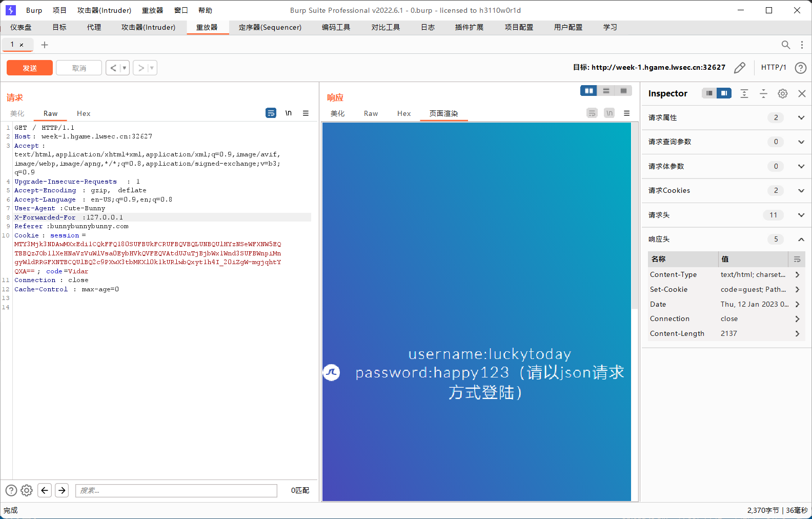
Task: Open the history back dropdown arrow
Action: point(124,68)
